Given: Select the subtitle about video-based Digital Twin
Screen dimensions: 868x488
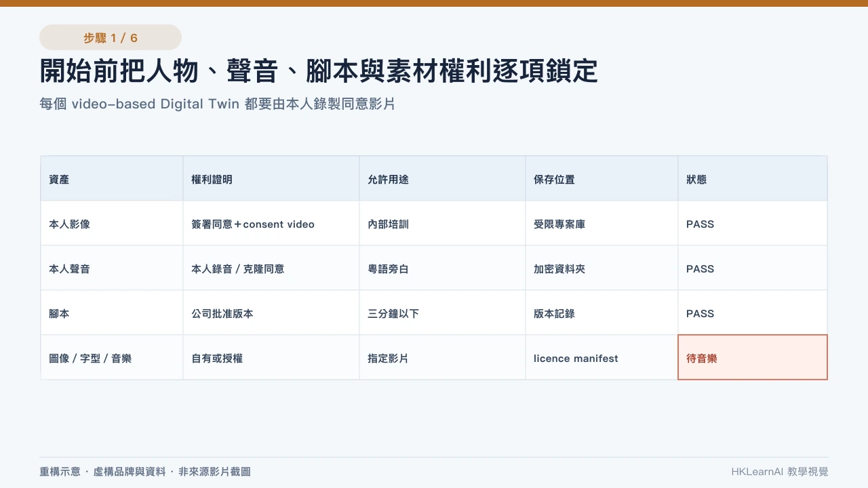Looking at the screenshot, I should point(217,104).
